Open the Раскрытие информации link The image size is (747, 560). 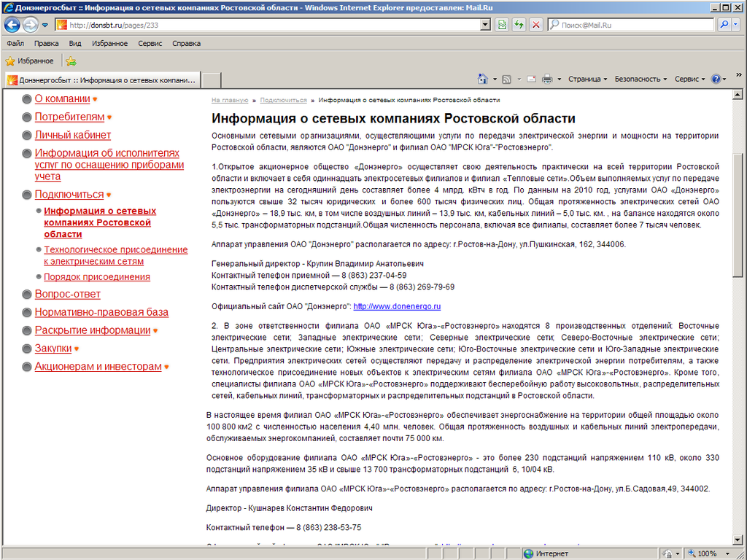93,330
